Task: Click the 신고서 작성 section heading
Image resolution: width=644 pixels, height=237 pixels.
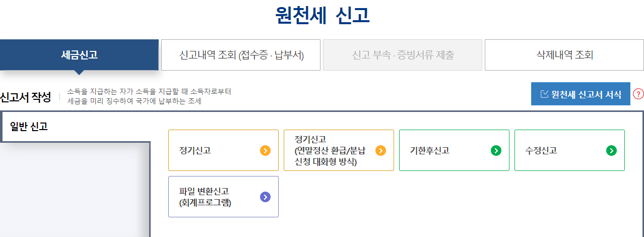Action: 25,97
